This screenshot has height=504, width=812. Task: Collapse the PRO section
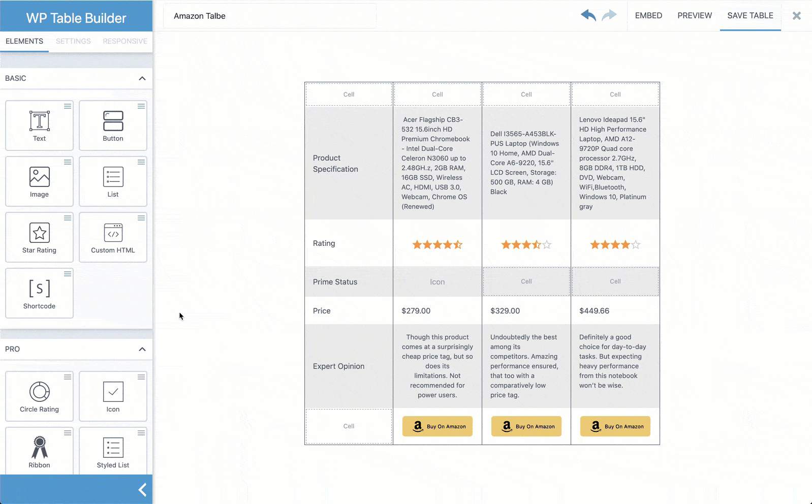click(x=142, y=349)
